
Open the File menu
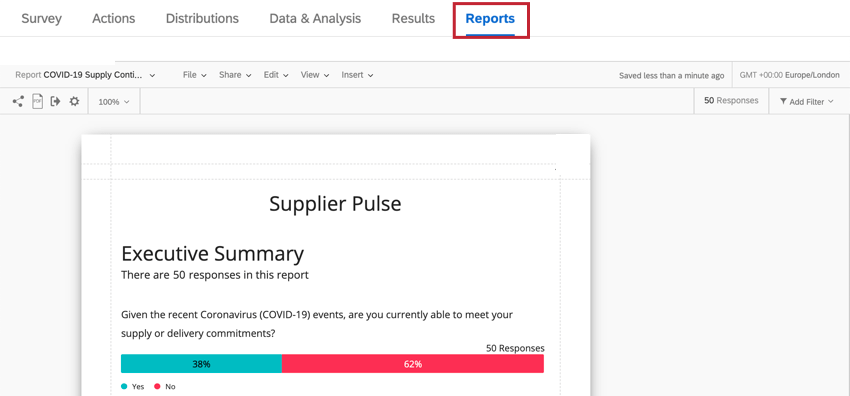pos(195,75)
